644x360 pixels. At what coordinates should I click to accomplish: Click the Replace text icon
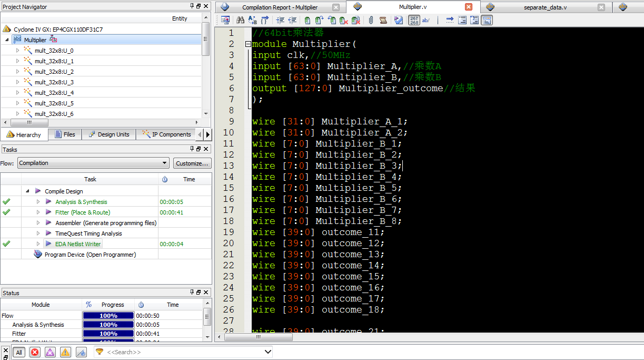click(252, 20)
